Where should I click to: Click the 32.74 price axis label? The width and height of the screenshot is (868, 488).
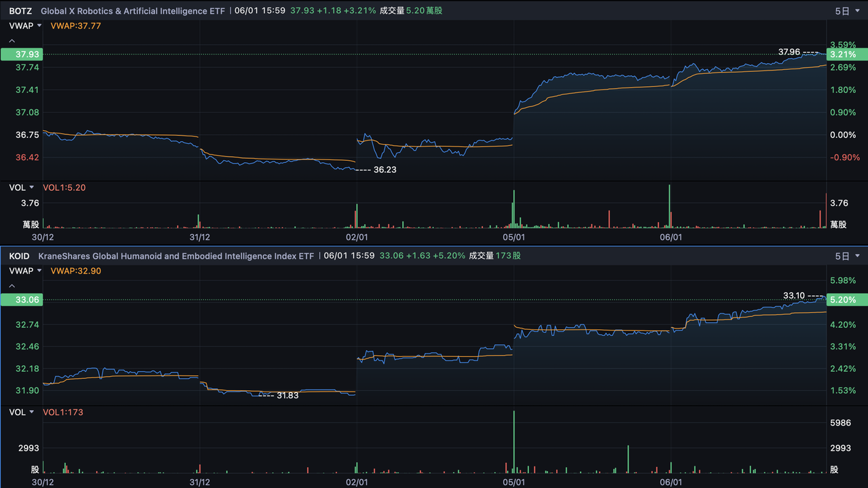pos(27,324)
